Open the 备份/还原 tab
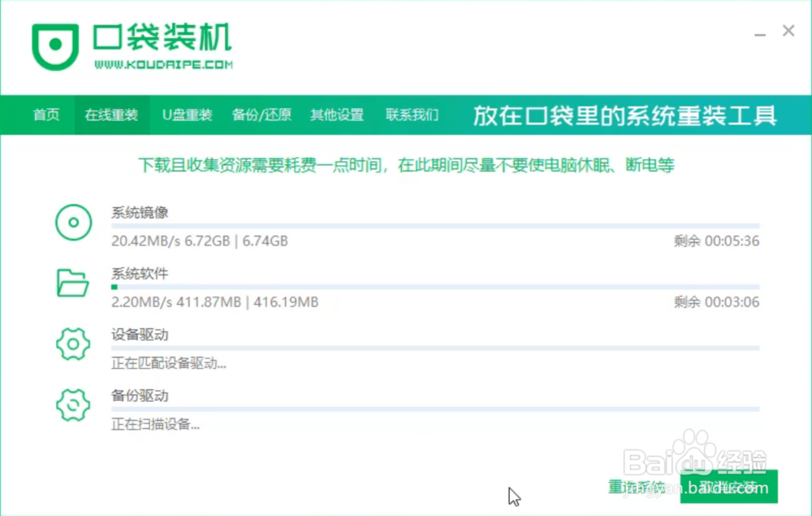 point(261,115)
